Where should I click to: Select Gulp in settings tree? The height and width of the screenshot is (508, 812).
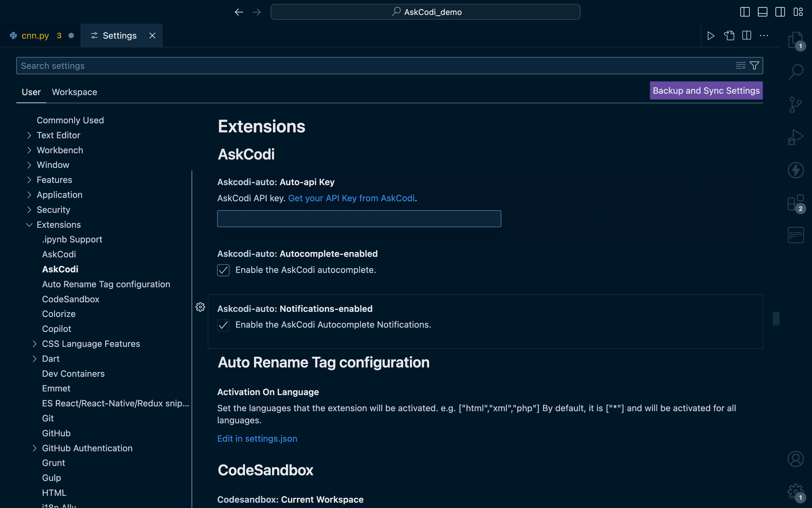click(51, 478)
